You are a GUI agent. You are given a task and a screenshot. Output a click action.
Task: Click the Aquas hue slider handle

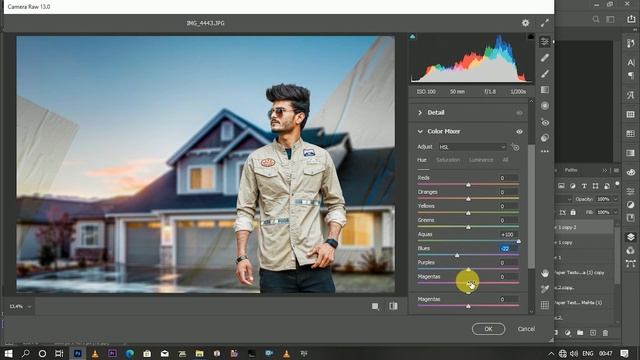click(518, 241)
